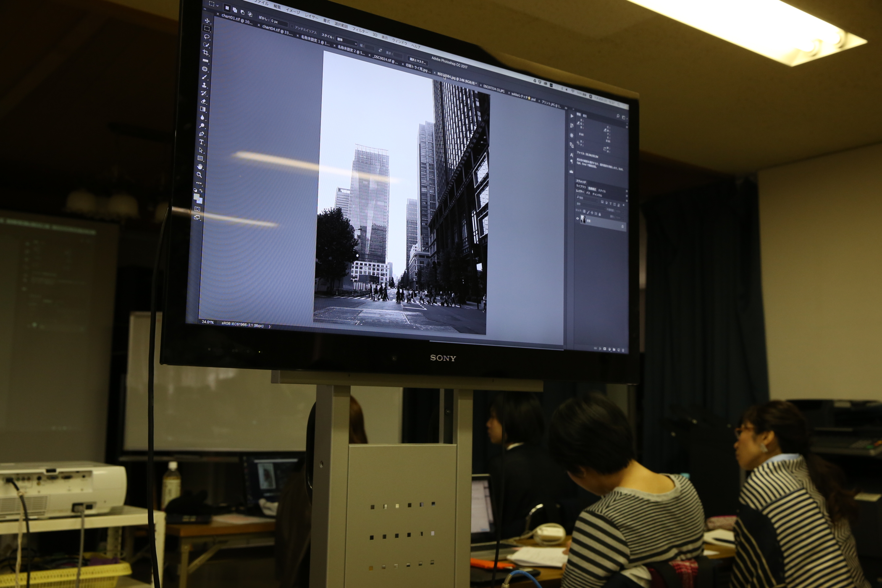Open the フィルター menu
Screen dimensions: 882x588
pos(360,31)
